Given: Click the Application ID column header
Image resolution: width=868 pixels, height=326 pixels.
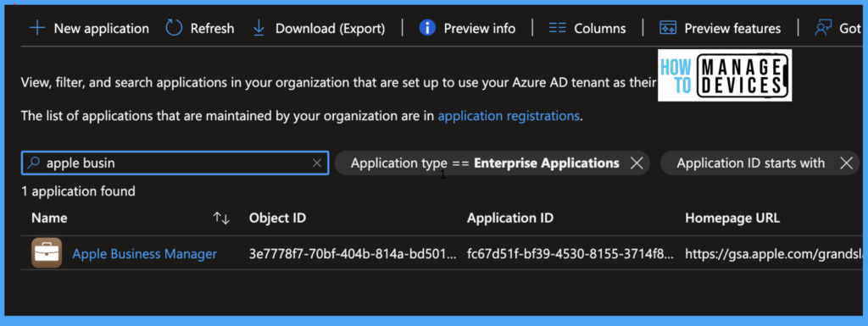Looking at the screenshot, I should (509, 218).
